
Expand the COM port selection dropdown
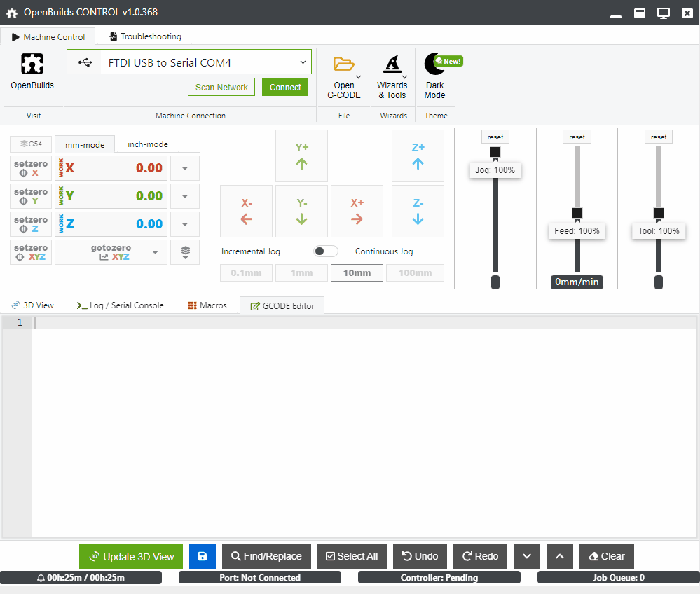coord(303,62)
